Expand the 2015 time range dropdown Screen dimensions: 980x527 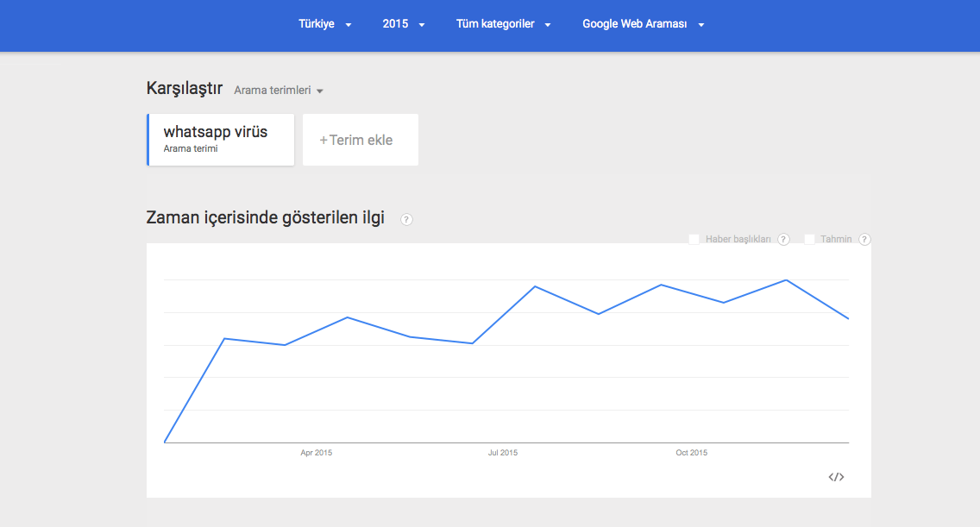point(404,24)
